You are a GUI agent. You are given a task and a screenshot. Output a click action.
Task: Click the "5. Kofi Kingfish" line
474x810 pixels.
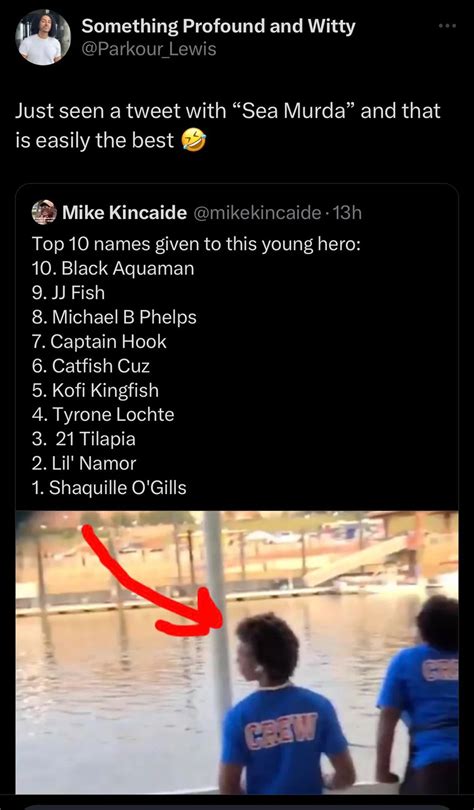point(95,390)
